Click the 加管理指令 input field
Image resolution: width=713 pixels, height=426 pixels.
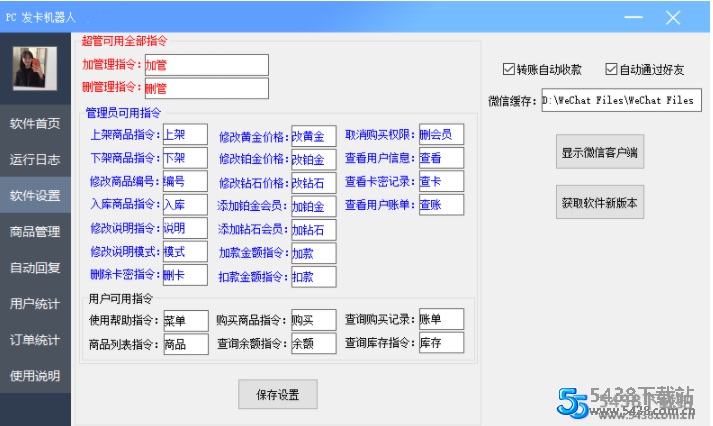[x=206, y=65]
